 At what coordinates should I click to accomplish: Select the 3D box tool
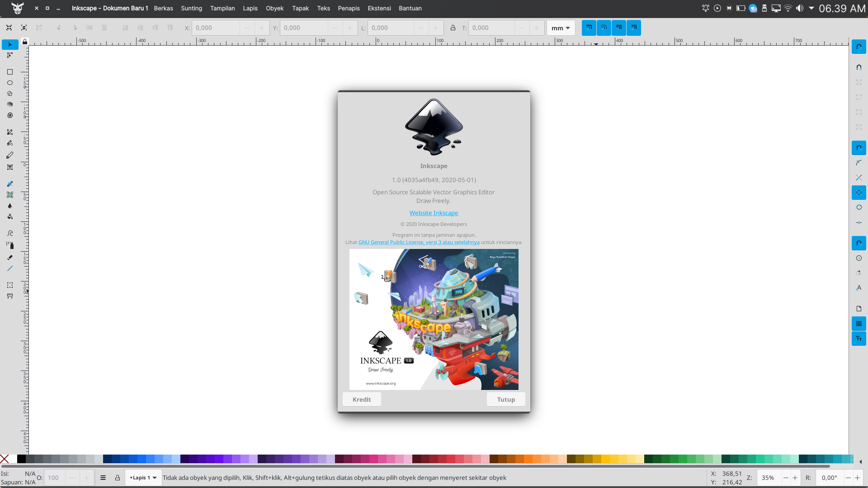[x=10, y=104]
